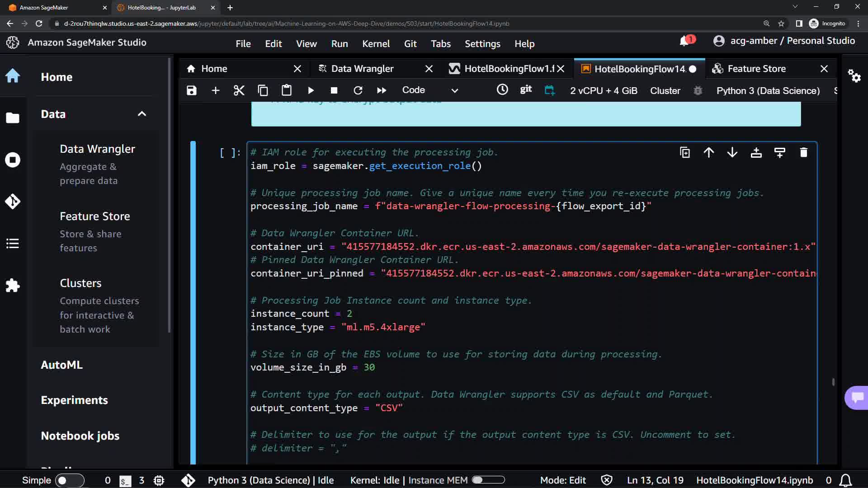Screen dimensions: 868x488
Task: Collapse the Data section in sidebar
Action: tap(142, 114)
